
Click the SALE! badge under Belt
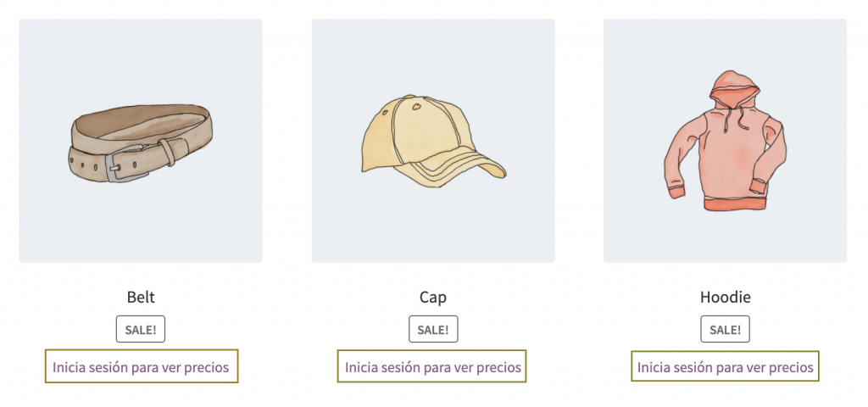(x=141, y=329)
